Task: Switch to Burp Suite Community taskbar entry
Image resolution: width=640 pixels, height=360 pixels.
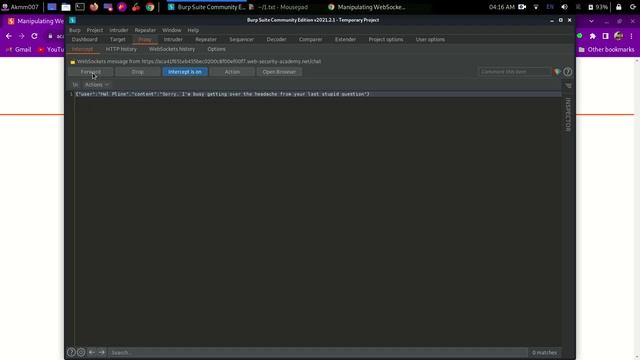Action: click(x=206, y=7)
